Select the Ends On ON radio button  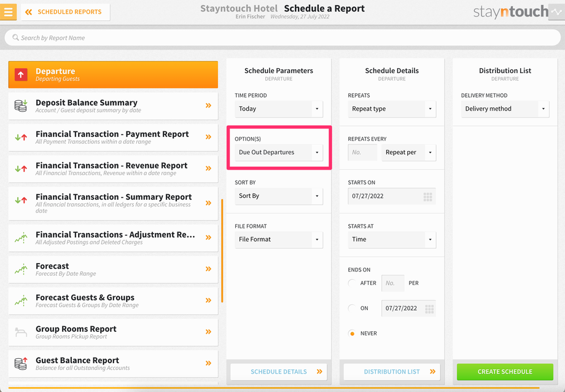click(x=352, y=308)
